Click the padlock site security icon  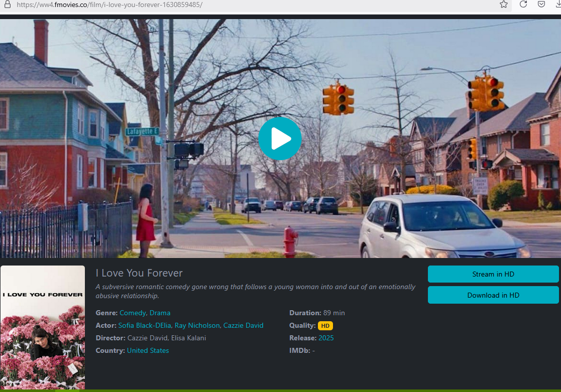click(x=7, y=5)
